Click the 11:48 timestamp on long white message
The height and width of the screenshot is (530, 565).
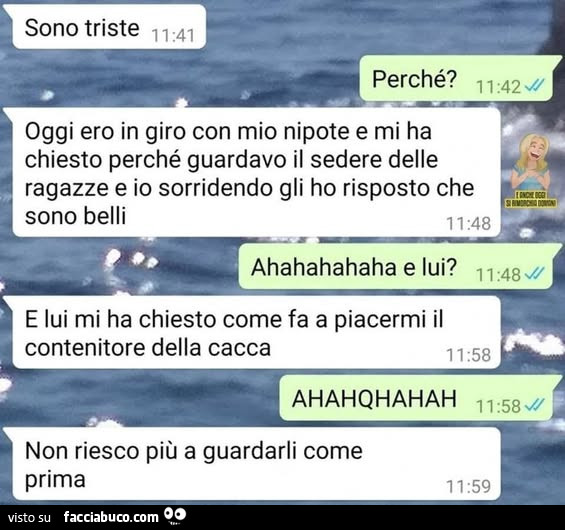pyautogui.click(x=468, y=223)
